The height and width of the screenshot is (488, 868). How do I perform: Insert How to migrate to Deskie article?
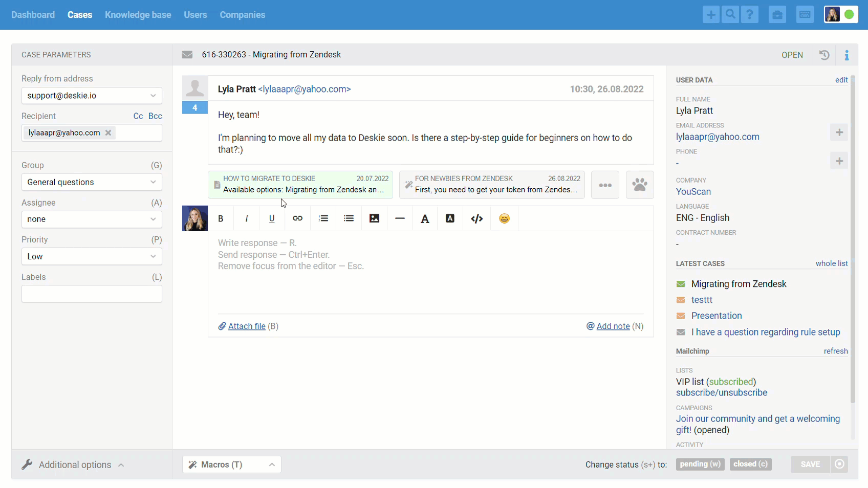(301, 185)
